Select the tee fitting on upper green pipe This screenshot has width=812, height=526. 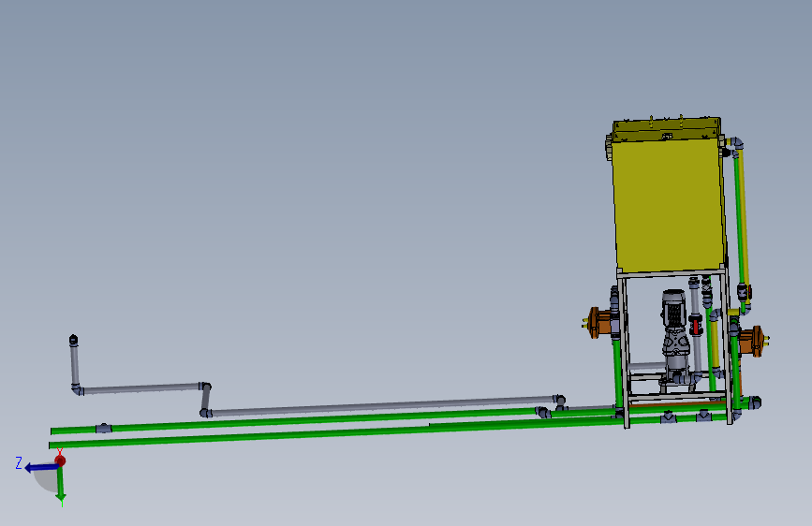[104, 428]
